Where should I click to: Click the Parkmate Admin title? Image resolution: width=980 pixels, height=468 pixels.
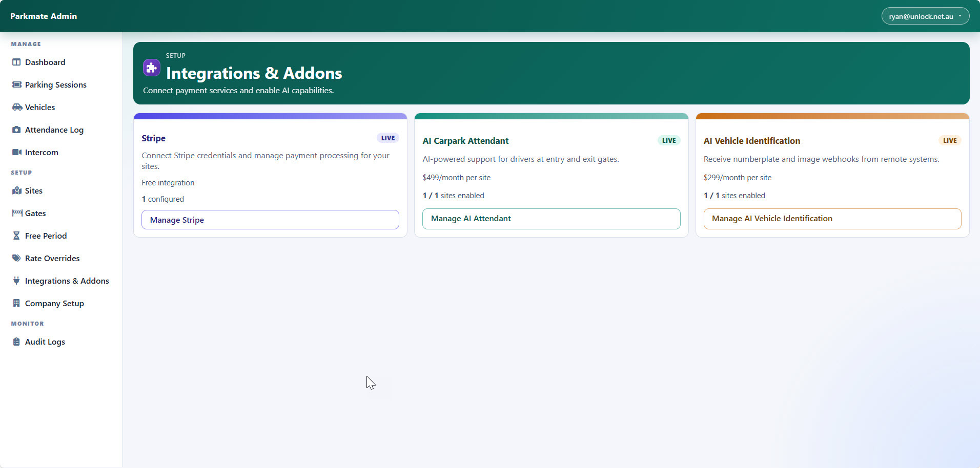click(x=44, y=16)
